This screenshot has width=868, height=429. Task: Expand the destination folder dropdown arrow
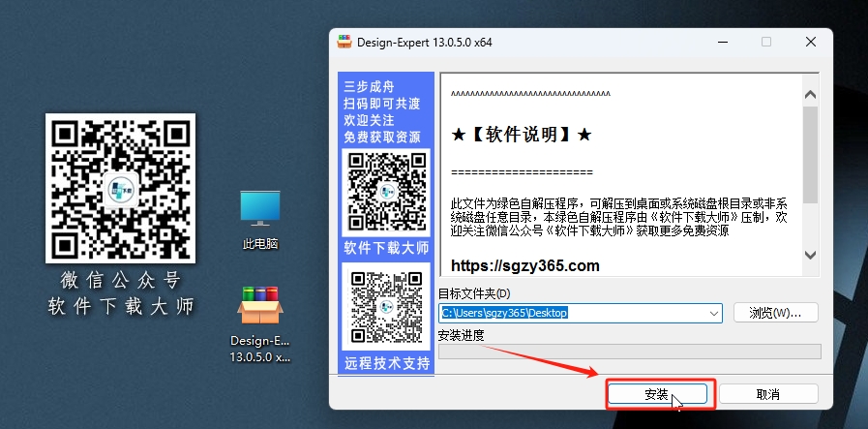(713, 313)
